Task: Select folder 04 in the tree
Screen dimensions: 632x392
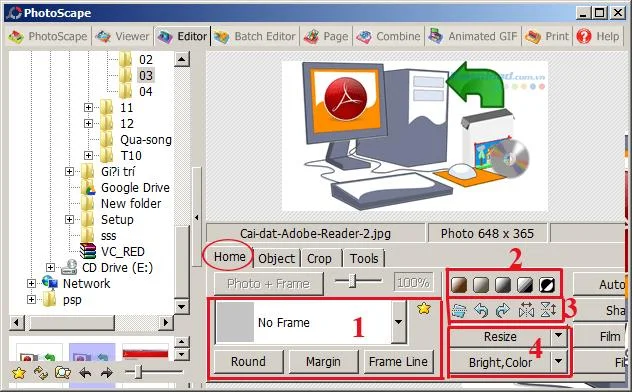Action: [146, 91]
